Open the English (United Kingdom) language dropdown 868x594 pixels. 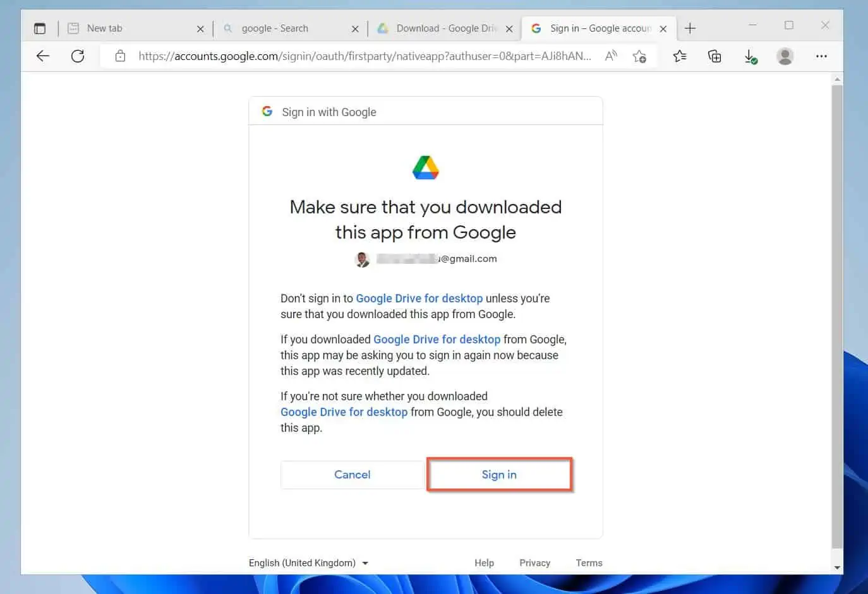[x=308, y=563]
